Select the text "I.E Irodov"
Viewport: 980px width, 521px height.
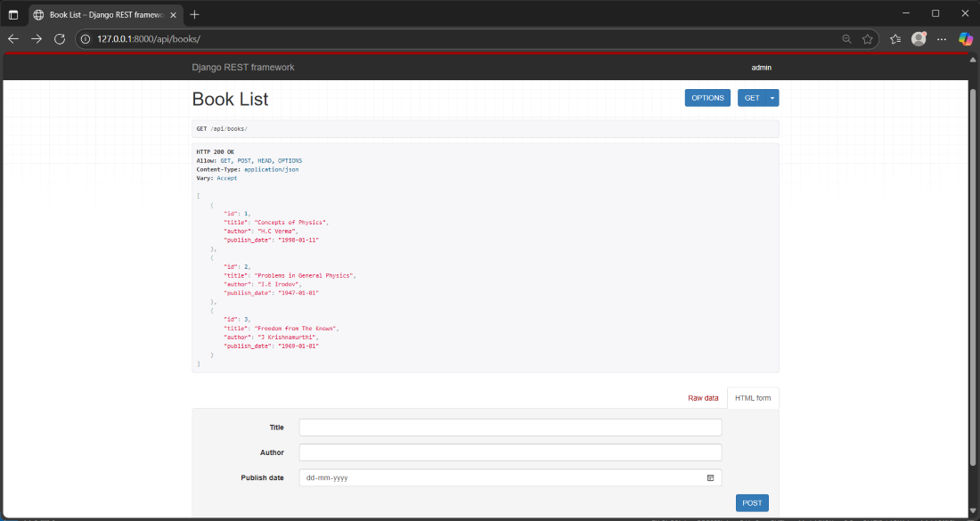click(280, 284)
